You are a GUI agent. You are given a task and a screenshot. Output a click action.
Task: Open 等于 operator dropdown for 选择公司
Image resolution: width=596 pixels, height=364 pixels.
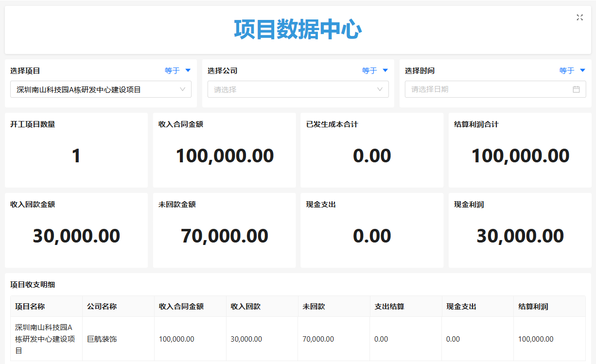pos(375,70)
